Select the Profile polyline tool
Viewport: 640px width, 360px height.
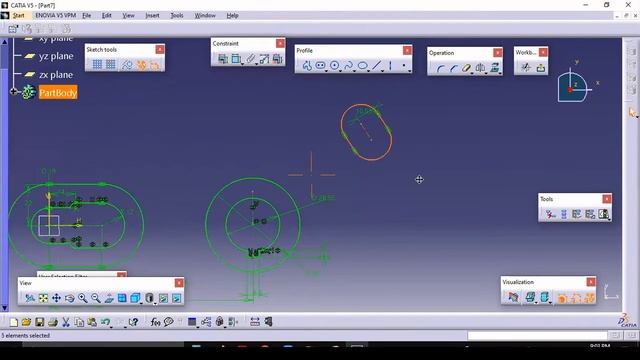tap(307, 65)
